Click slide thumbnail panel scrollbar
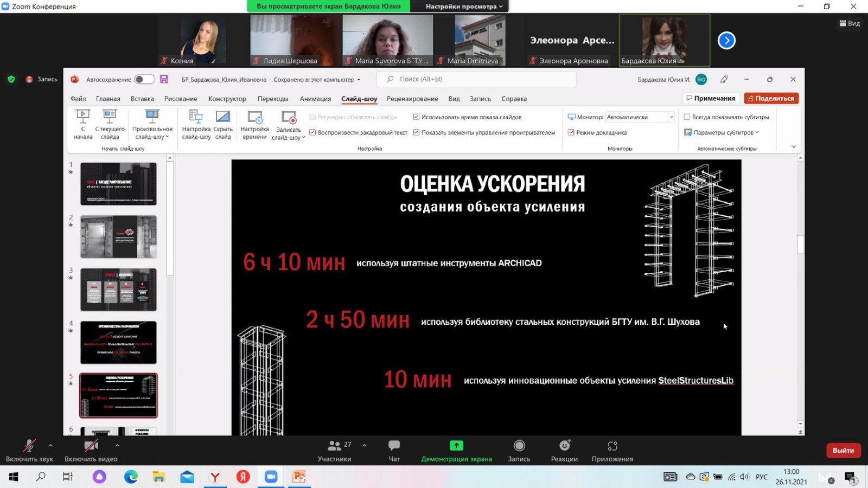This screenshot has height=488, width=868. [x=170, y=219]
